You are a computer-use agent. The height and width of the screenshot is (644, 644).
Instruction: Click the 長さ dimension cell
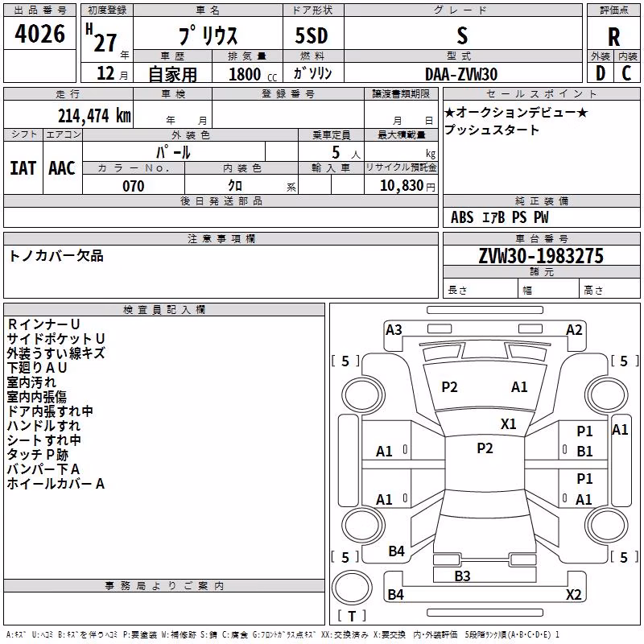[480, 289]
